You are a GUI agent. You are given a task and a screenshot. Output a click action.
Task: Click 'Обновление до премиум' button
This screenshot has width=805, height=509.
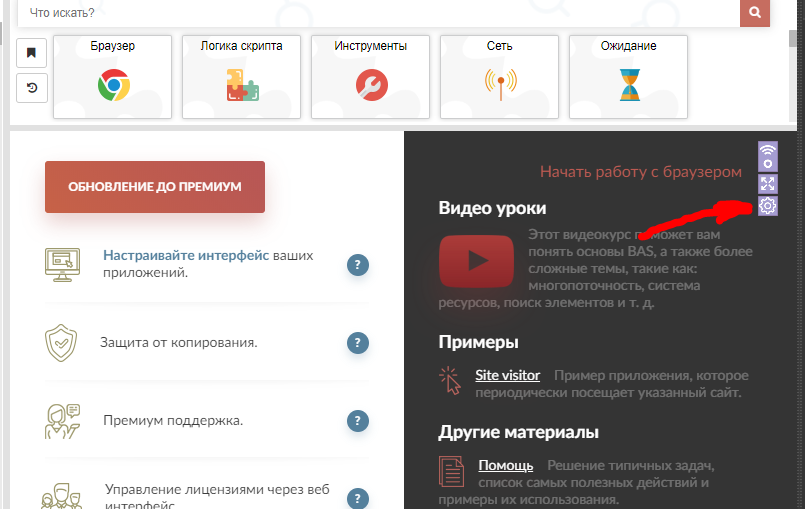155,187
